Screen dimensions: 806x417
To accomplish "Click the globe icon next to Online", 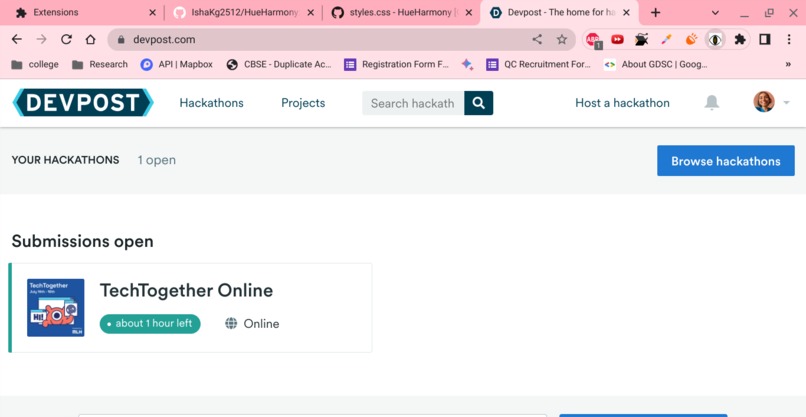I will (x=231, y=323).
